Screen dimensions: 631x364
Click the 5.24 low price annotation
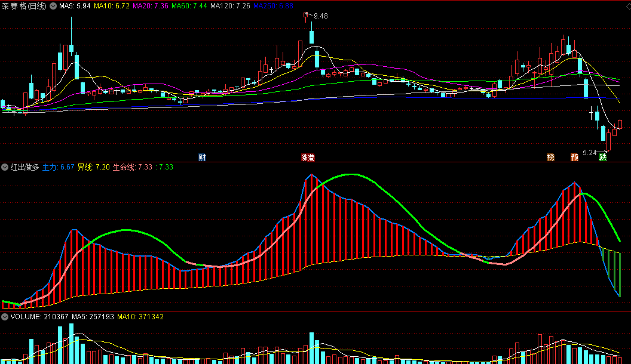point(590,153)
